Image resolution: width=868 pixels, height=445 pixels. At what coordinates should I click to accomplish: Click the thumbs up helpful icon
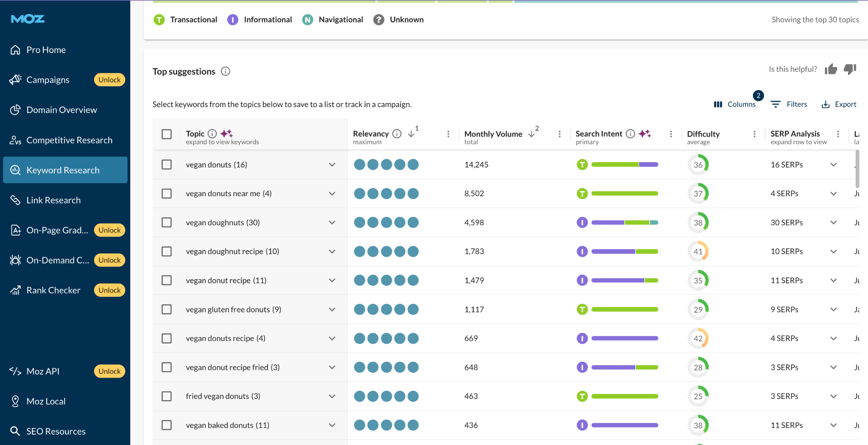click(x=831, y=69)
